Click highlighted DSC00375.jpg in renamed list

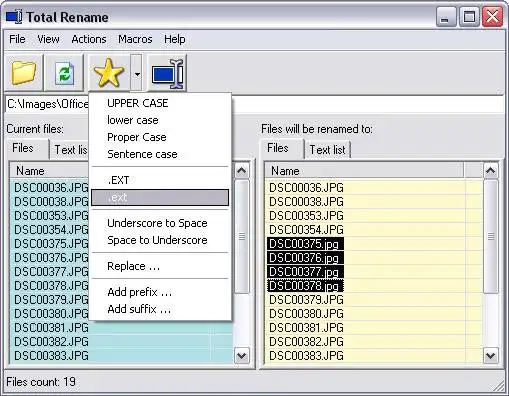tap(305, 244)
